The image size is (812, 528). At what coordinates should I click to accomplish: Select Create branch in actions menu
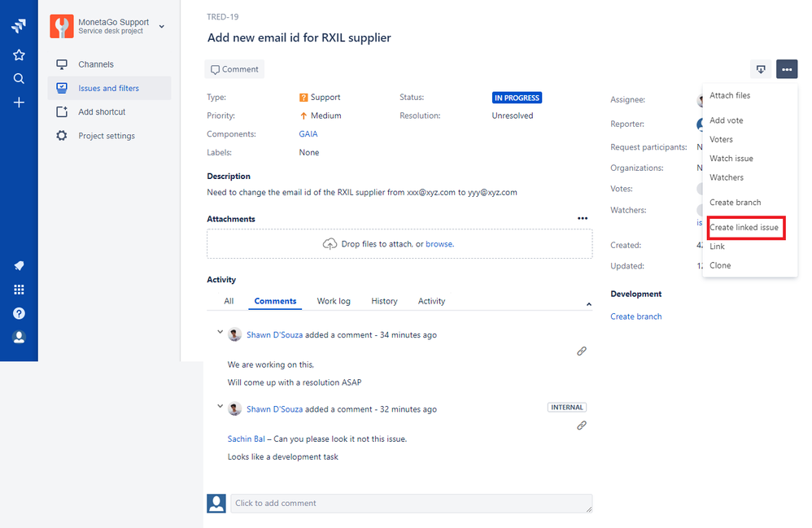pos(735,203)
